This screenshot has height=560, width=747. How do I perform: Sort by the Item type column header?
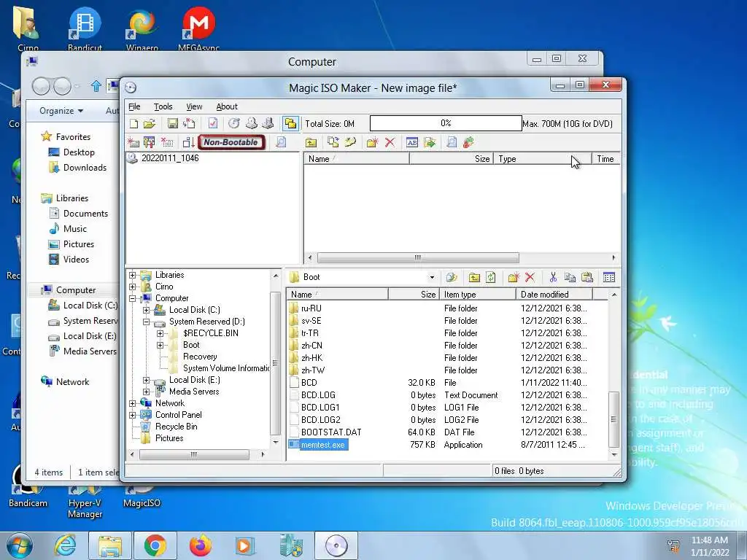click(x=477, y=295)
